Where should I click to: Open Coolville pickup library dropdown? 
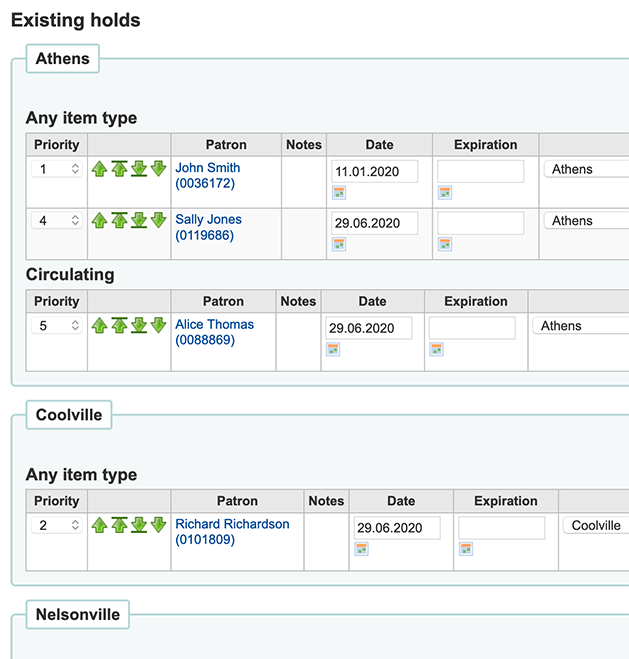click(595, 525)
